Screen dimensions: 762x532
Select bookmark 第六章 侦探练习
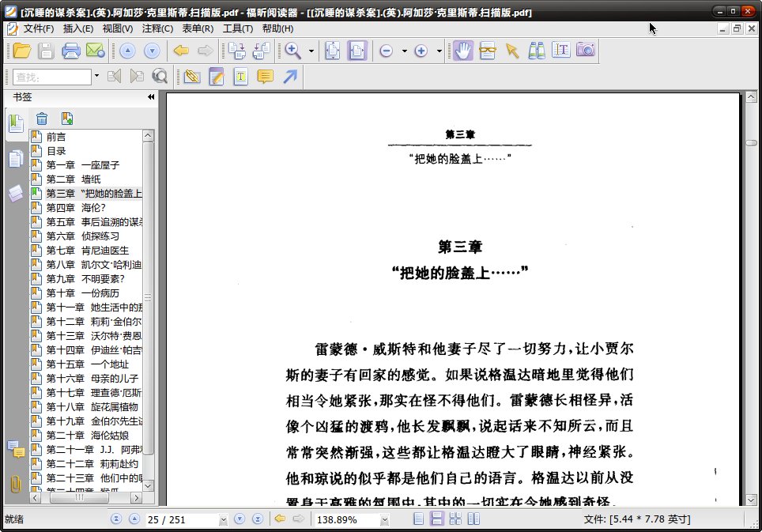(83, 236)
